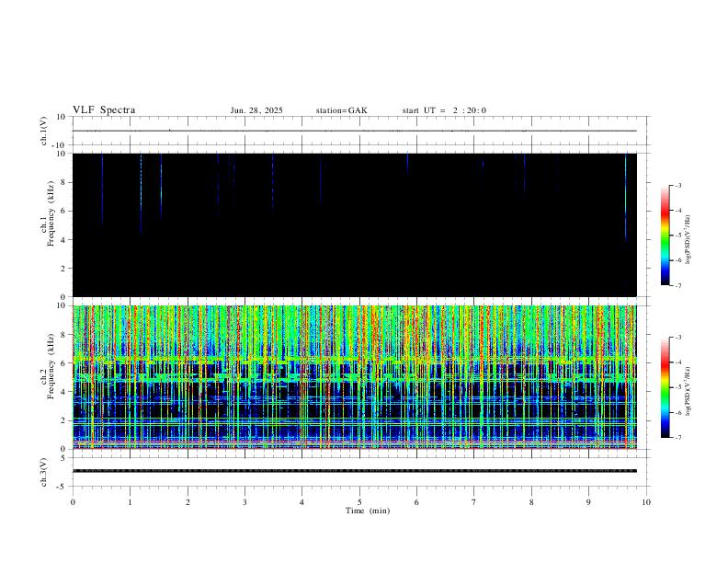Click the "-3" label on upper colorbar
Viewport: 728px width, 563px height.
(678, 185)
